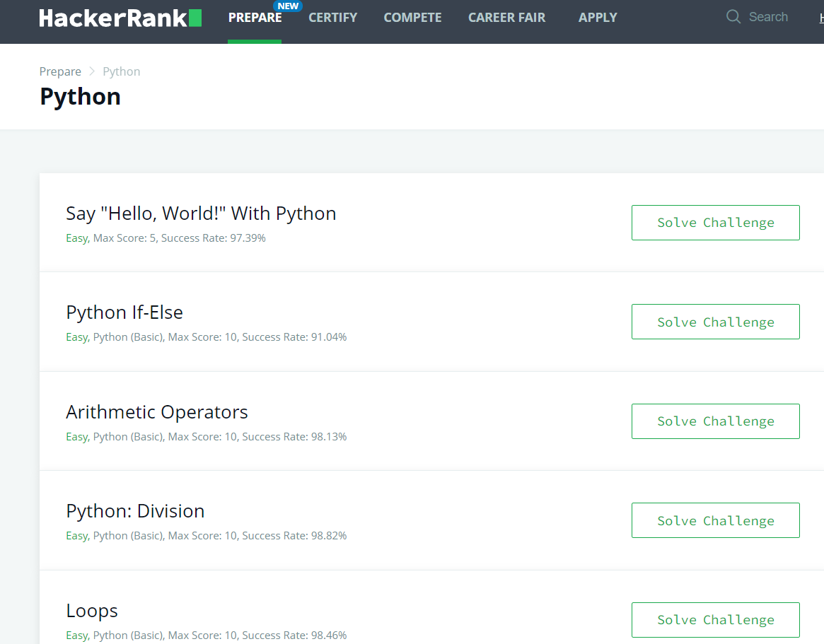This screenshot has height=644, width=824.
Task: Solve the Say Hello World With Python challenge
Action: point(715,222)
